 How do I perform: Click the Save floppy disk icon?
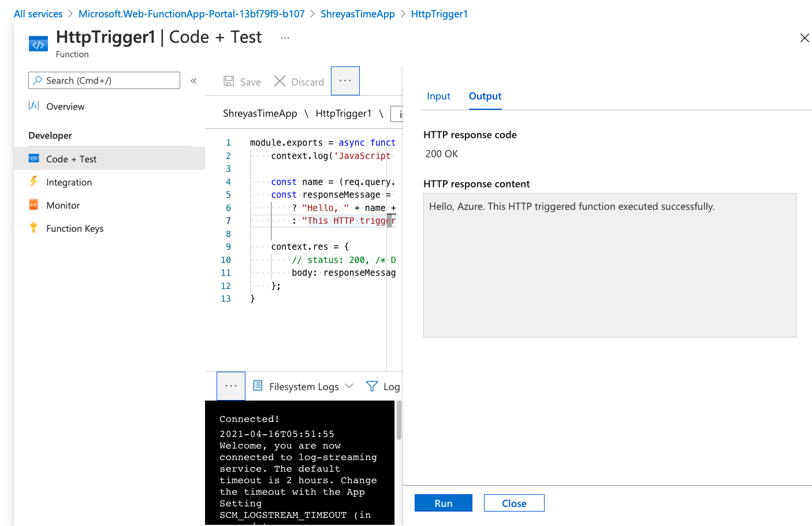tap(229, 81)
